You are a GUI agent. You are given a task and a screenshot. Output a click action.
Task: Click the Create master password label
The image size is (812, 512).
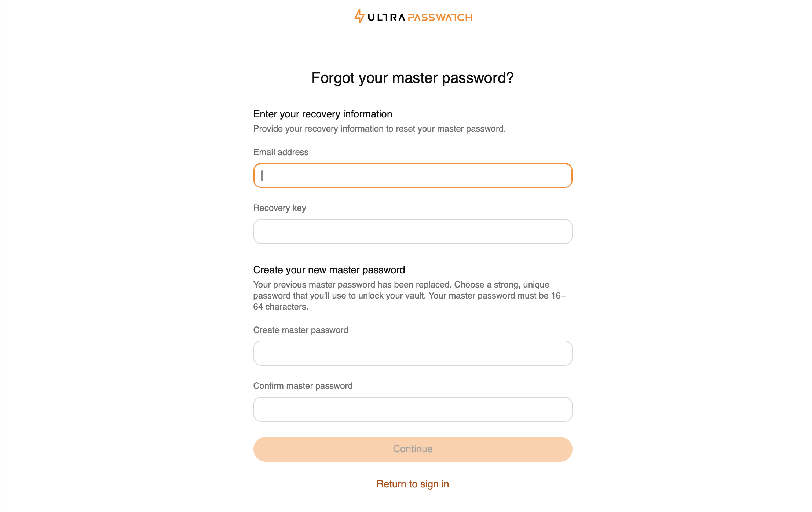(x=301, y=330)
